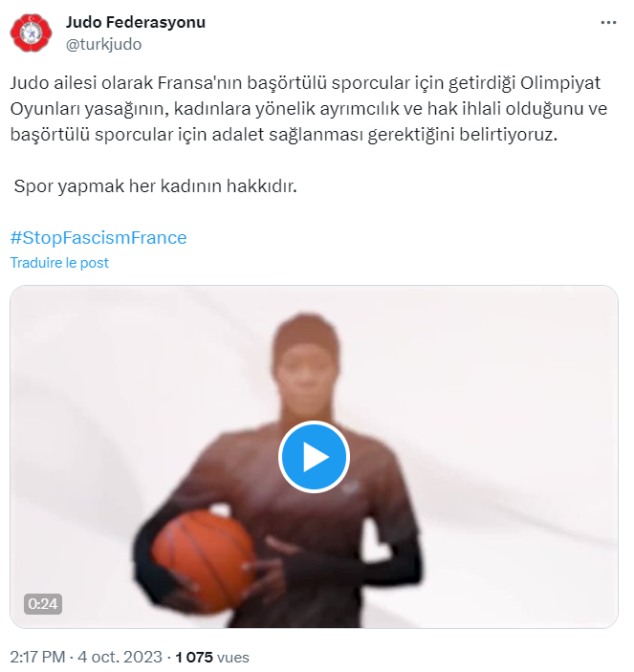Click the first paragraph of the post text

tap(309, 109)
